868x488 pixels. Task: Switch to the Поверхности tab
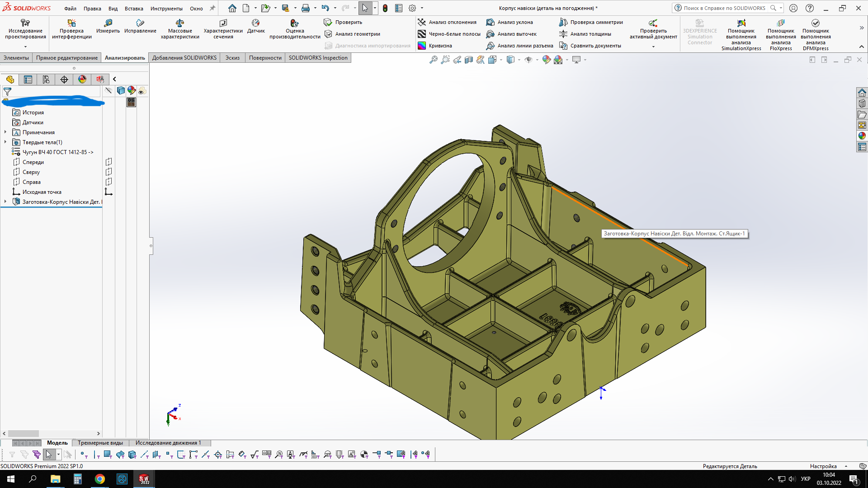pos(265,58)
